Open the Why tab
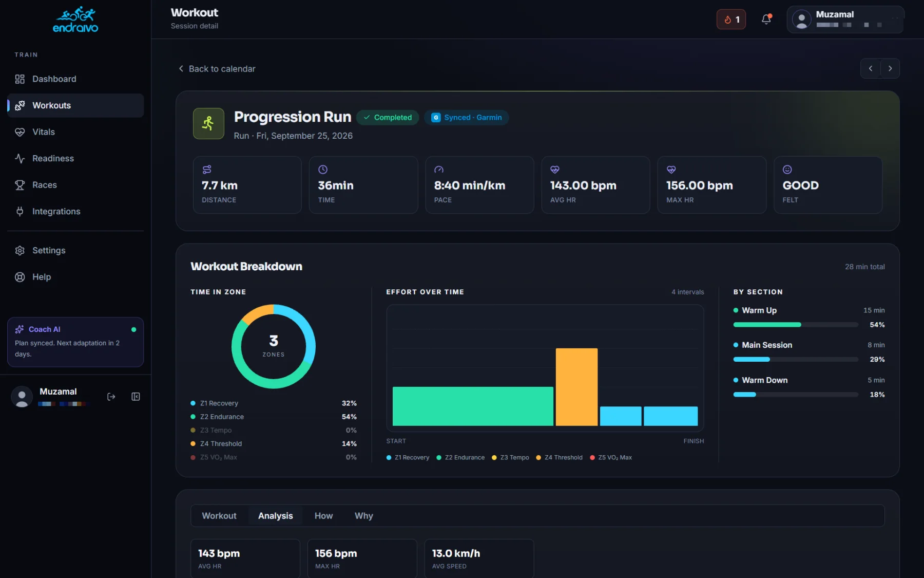The image size is (924, 578). click(364, 516)
